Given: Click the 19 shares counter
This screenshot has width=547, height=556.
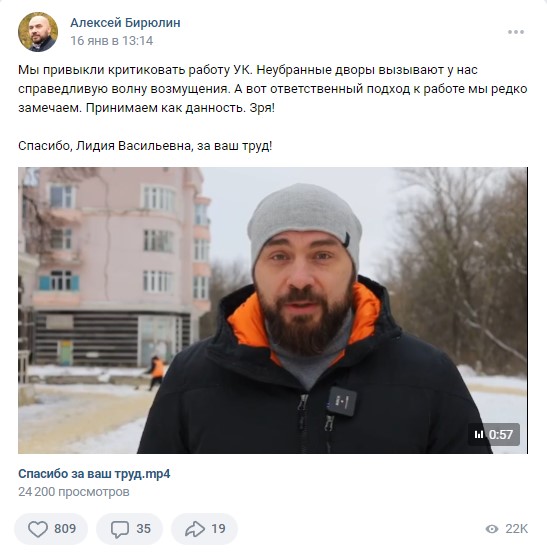Looking at the screenshot, I should tap(218, 529).
